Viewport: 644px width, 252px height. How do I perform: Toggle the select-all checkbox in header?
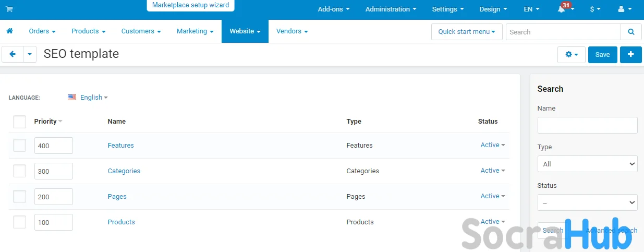click(19, 122)
